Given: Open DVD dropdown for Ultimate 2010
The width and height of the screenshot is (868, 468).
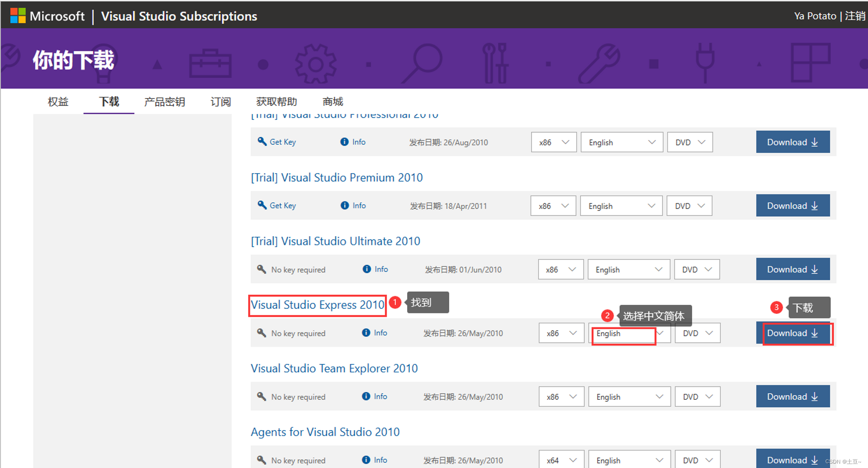Looking at the screenshot, I should click(x=697, y=270).
